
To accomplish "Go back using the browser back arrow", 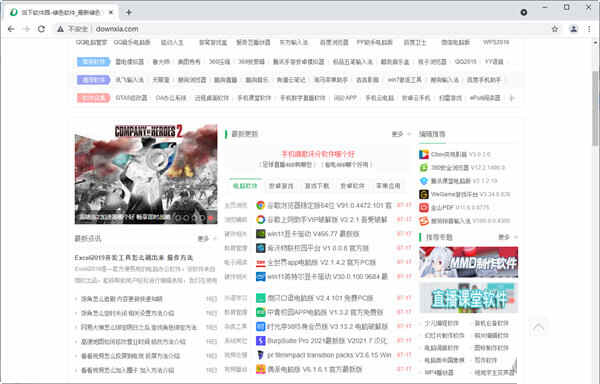I will 11,29.
